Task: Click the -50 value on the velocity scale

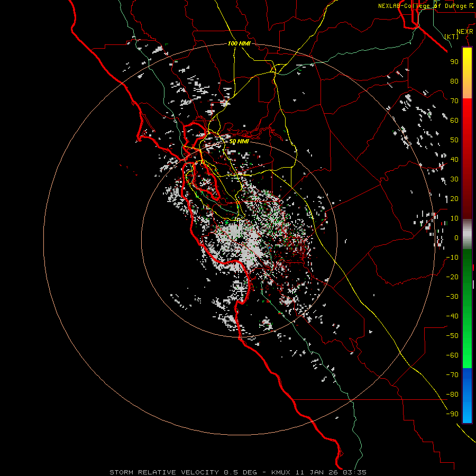Action: point(452,336)
